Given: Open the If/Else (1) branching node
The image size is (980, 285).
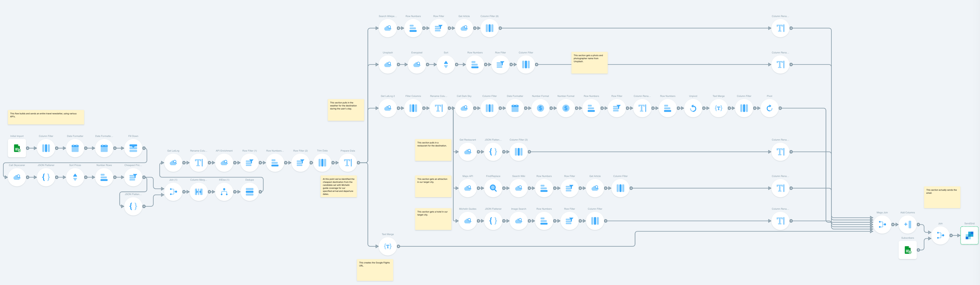Looking at the screenshot, I should point(224,192).
